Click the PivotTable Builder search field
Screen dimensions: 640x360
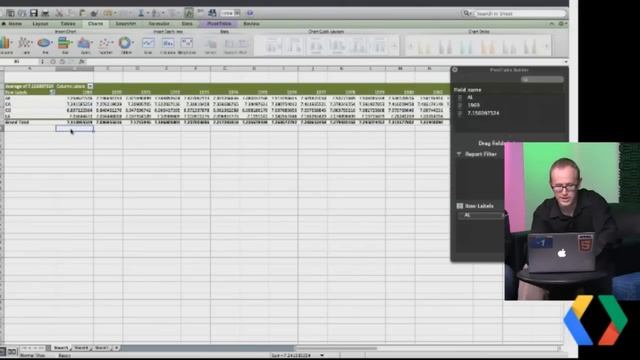point(542,80)
